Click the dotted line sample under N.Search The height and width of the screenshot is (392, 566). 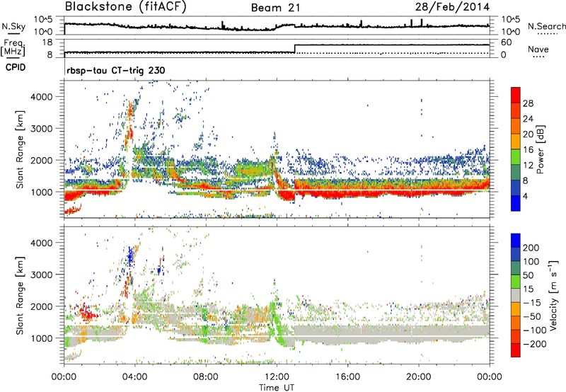coord(547,33)
